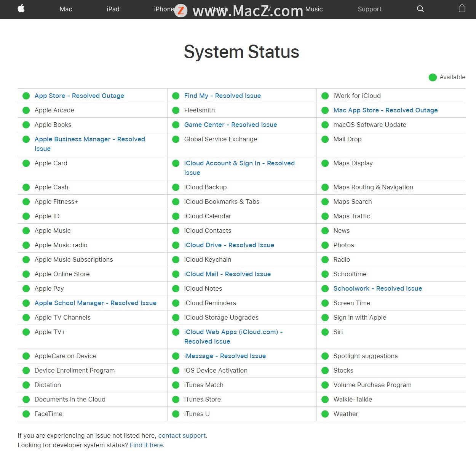Open iMessage - Resolved Issue link
Screen dimensions: 476x456
225,356
